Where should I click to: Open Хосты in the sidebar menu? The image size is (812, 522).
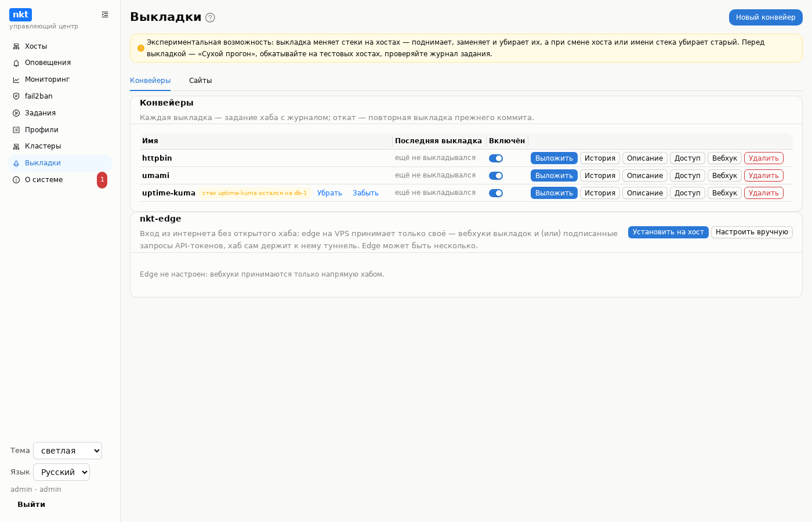pyautogui.click(x=60, y=46)
